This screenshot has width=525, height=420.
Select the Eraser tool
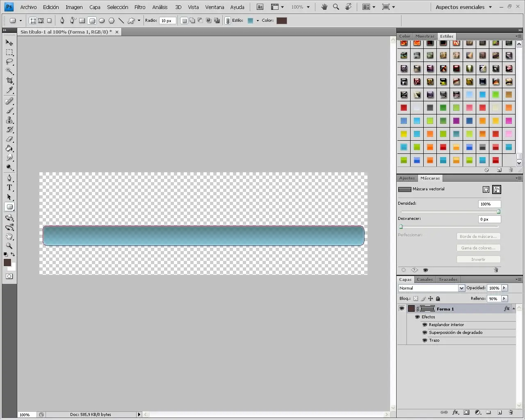[x=9, y=139]
